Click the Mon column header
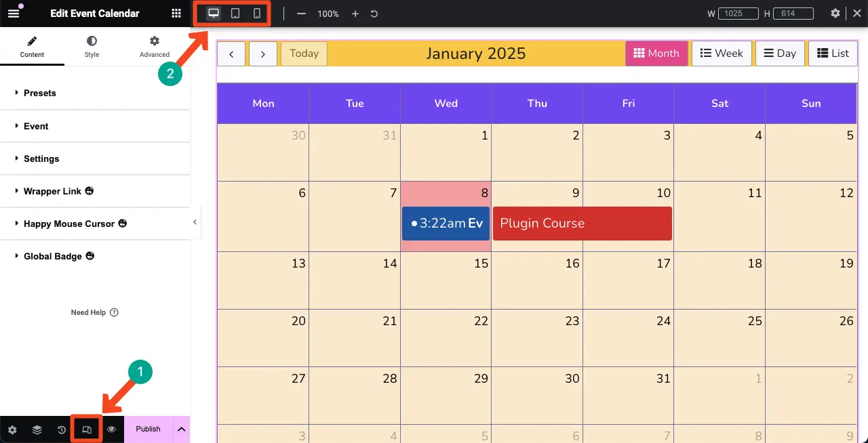 (263, 103)
